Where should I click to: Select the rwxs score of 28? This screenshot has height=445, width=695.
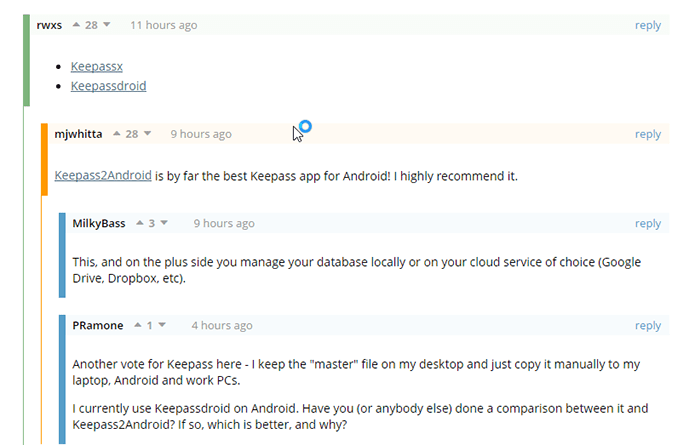[x=92, y=25]
